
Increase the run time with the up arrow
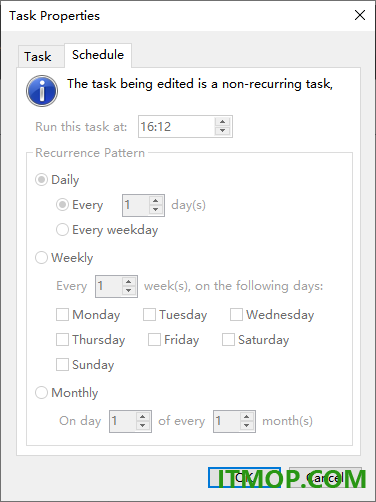(222, 122)
